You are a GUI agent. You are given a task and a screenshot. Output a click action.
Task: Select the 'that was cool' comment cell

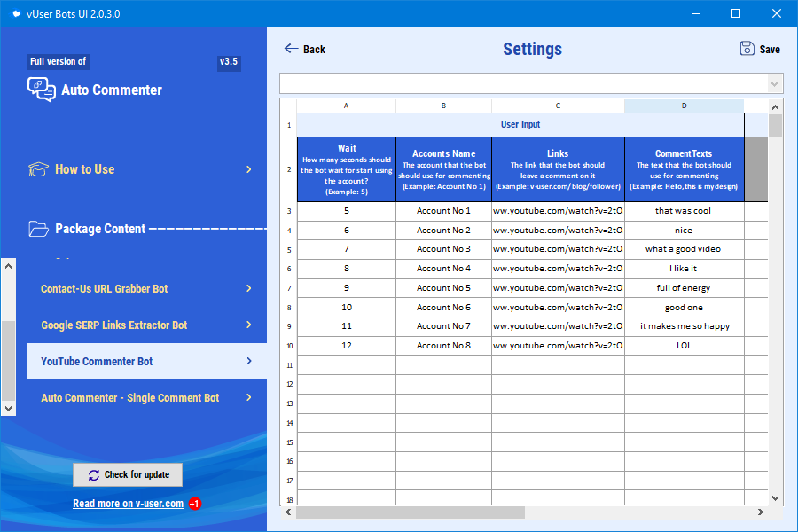point(684,211)
